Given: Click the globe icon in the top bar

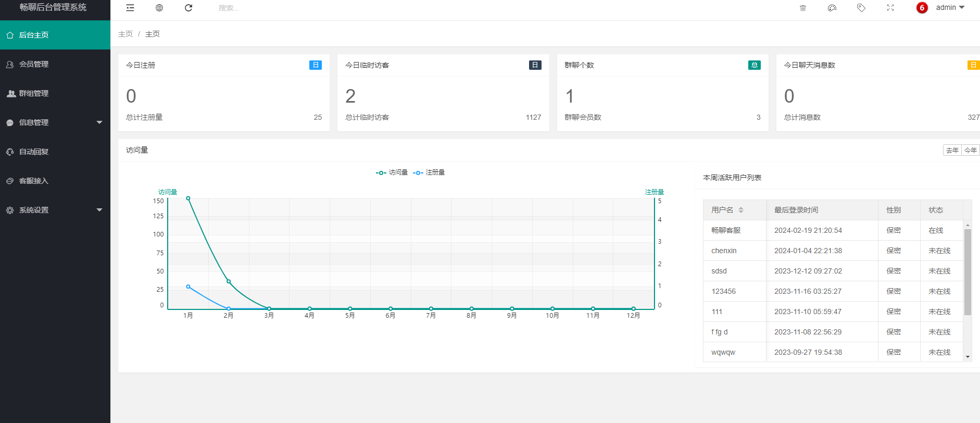Looking at the screenshot, I should pyautogui.click(x=159, y=8).
